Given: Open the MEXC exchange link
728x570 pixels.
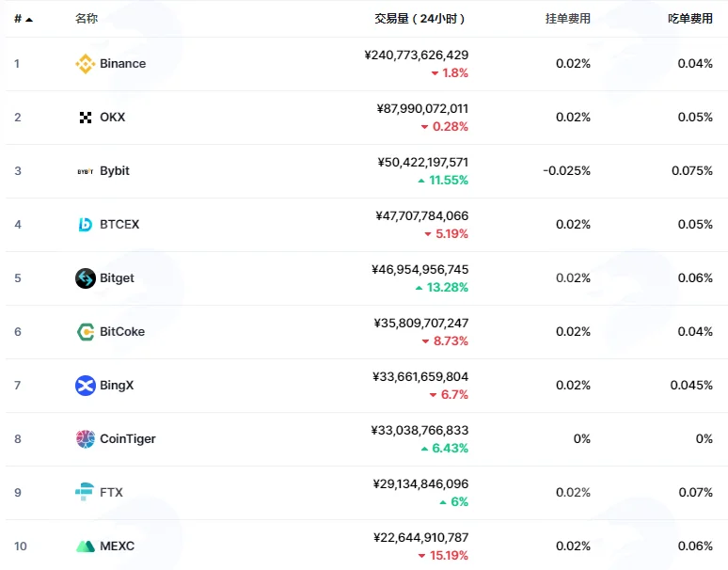Looking at the screenshot, I should point(117,546).
